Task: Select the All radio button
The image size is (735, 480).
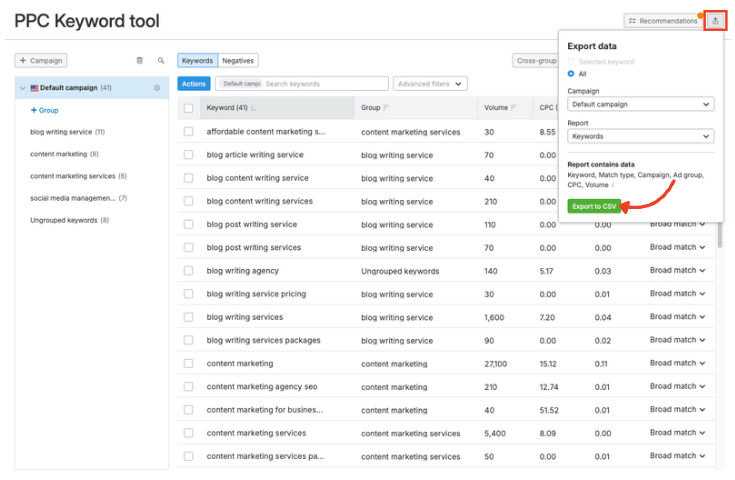Action: pyautogui.click(x=571, y=74)
